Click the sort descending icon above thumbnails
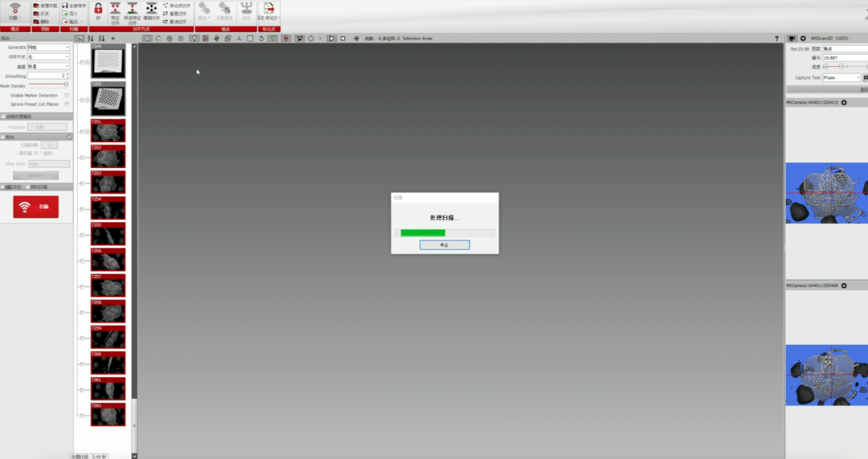 tap(102, 39)
